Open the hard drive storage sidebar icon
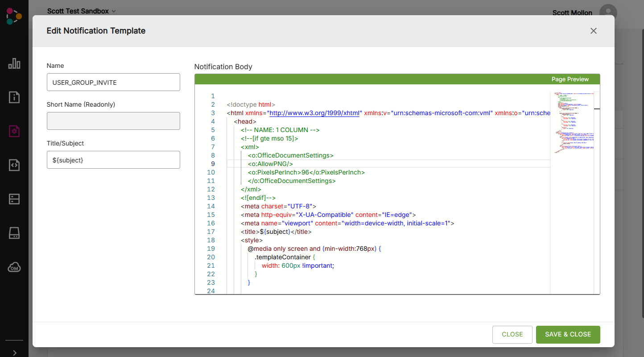The height and width of the screenshot is (357, 644). pyautogui.click(x=14, y=233)
